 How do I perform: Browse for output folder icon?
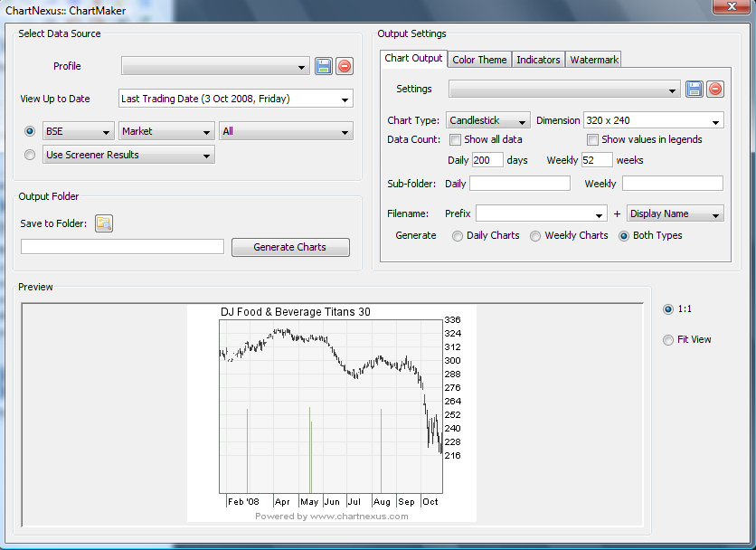click(104, 224)
